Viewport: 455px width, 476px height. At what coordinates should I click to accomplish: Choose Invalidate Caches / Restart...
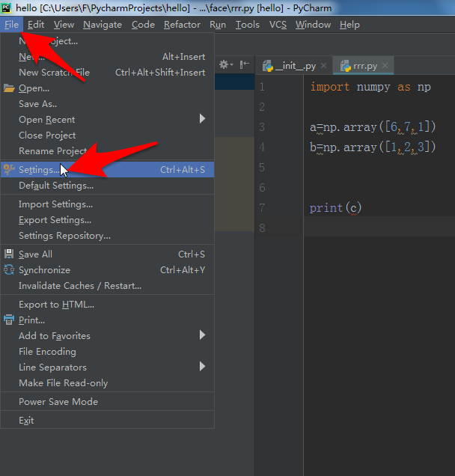[108, 286]
